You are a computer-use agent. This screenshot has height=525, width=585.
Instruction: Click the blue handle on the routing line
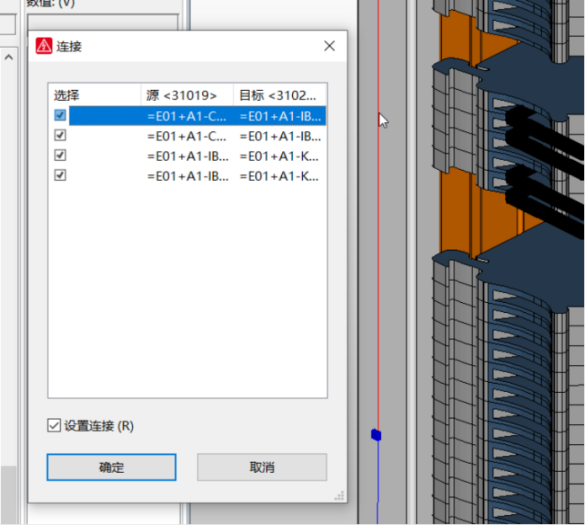(x=376, y=435)
